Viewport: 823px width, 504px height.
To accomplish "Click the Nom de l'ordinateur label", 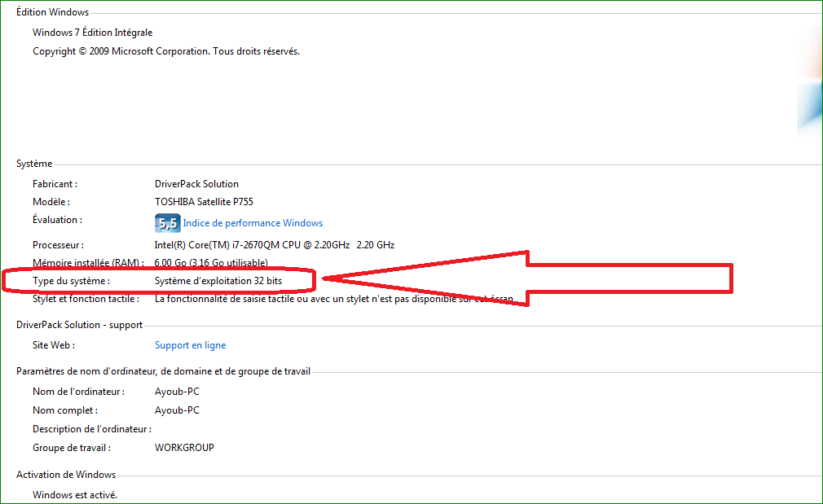I will (78, 392).
